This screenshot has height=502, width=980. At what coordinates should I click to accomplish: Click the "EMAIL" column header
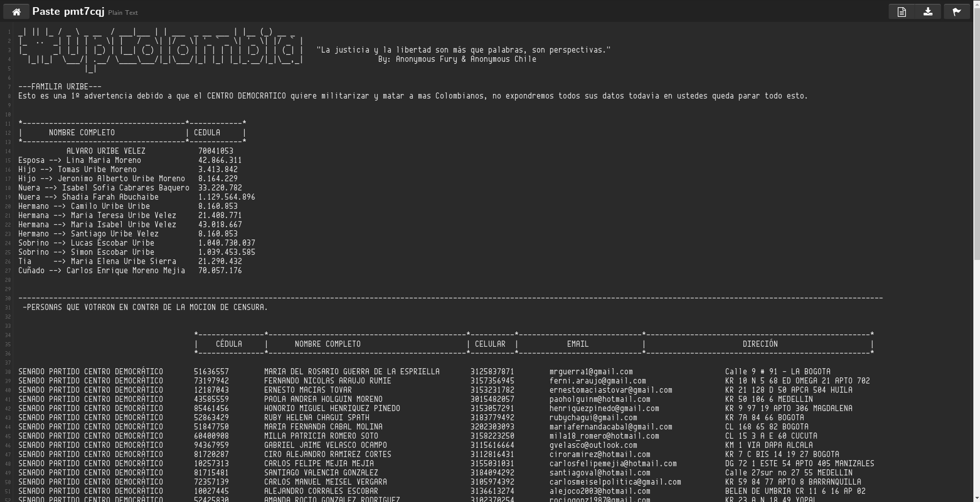(578, 344)
